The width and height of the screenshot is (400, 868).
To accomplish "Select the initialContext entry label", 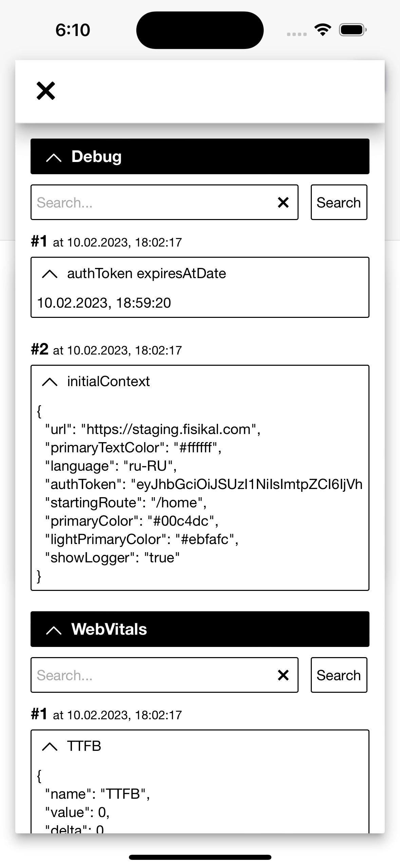I will click(x=108, y=382).
